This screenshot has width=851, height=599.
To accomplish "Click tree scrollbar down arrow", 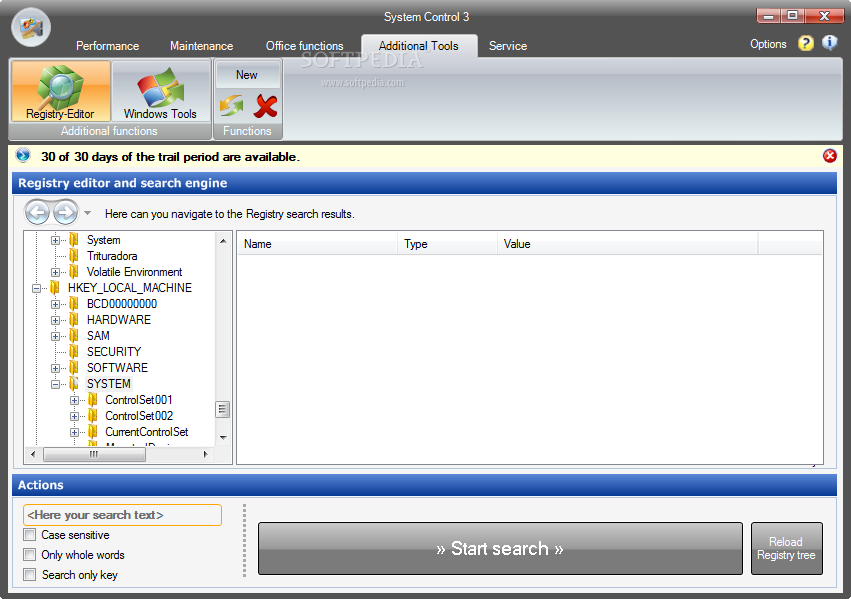I will click(x=223, y=437).
